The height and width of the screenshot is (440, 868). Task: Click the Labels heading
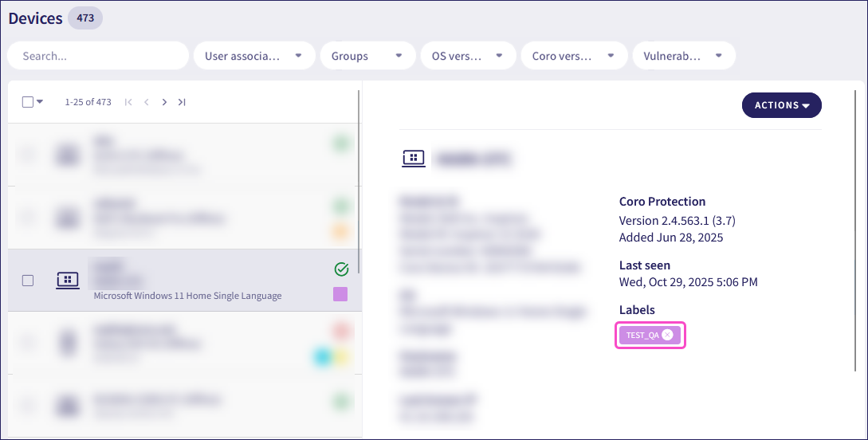click(637, 310)
